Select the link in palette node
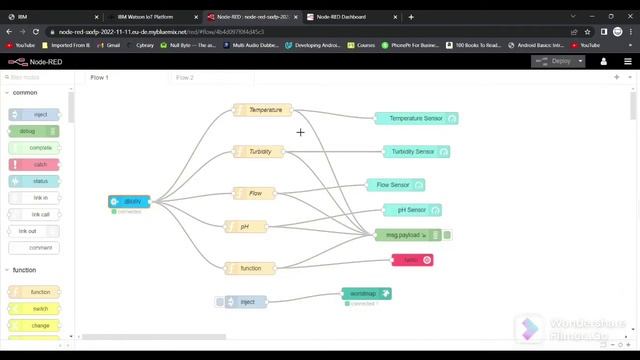The width and height of the screenshot is (640, 360). [34, 198]
